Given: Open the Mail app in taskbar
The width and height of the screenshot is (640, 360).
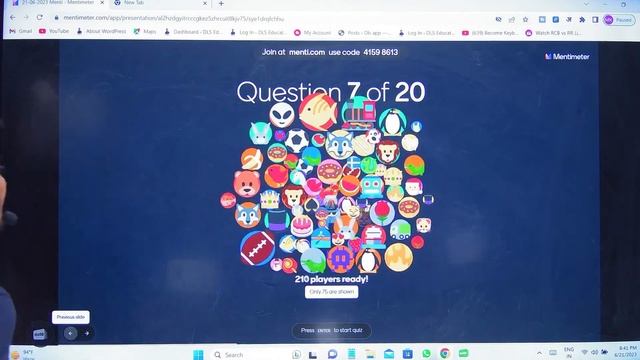Looking at the screenshot, I should [389, 353].
